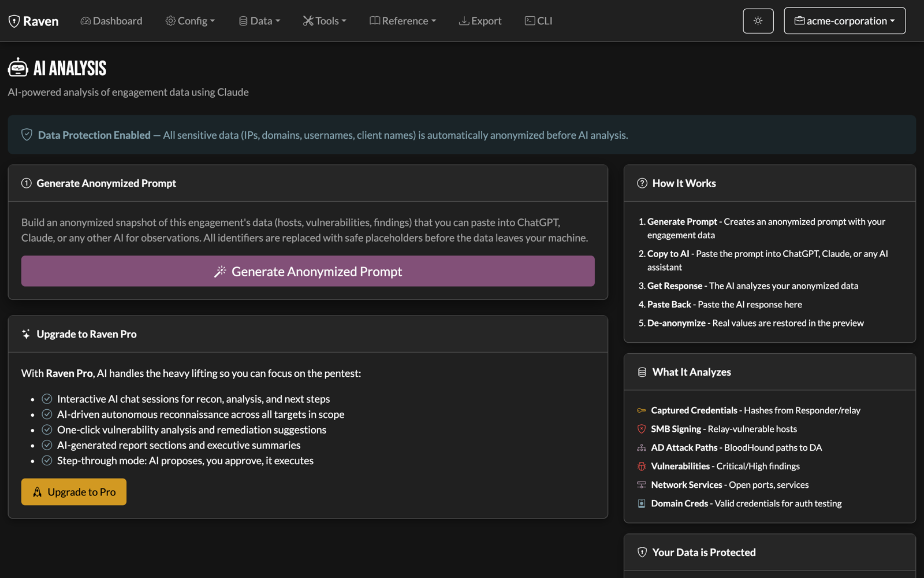924x578 pixels.
Task: Click the gauge icon in Dashboard nav item
Action: coord(85,21)
